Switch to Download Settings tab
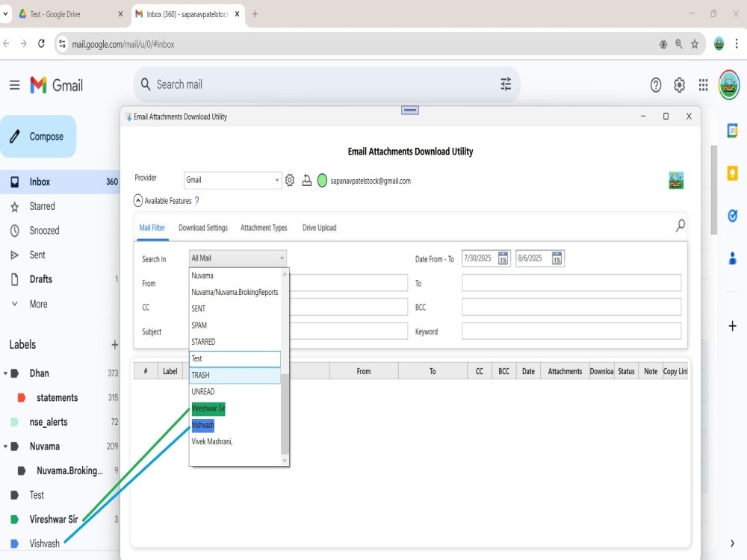The height and width of the screenshot is (560, 747). tap(203, 228)
